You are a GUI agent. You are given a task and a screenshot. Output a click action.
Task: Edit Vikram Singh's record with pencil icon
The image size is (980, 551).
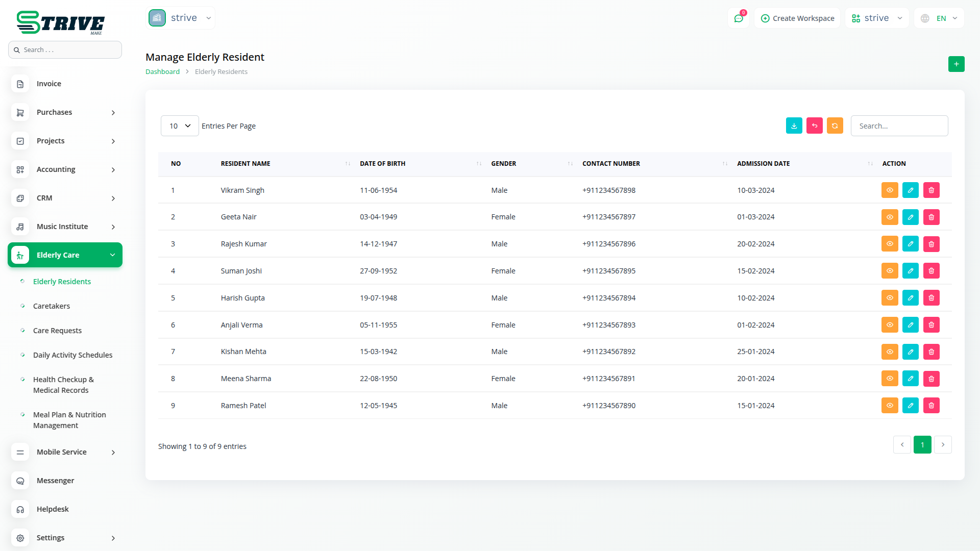[910, 190]
